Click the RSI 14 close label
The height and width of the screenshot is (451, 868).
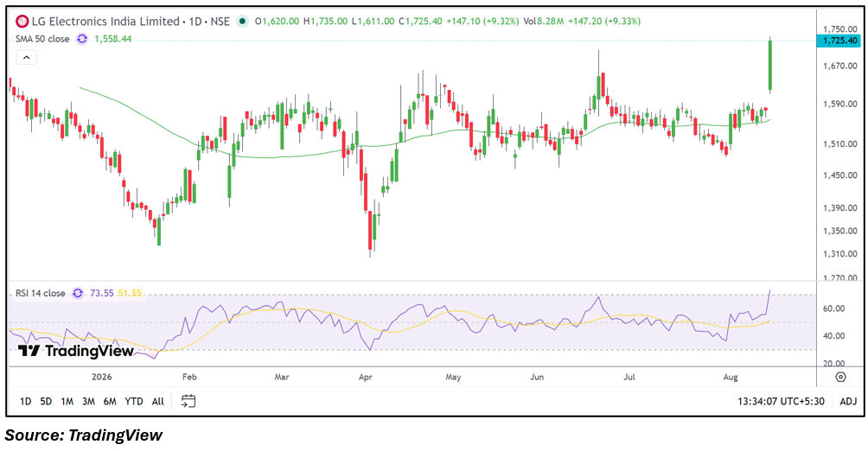coord(41,293)
